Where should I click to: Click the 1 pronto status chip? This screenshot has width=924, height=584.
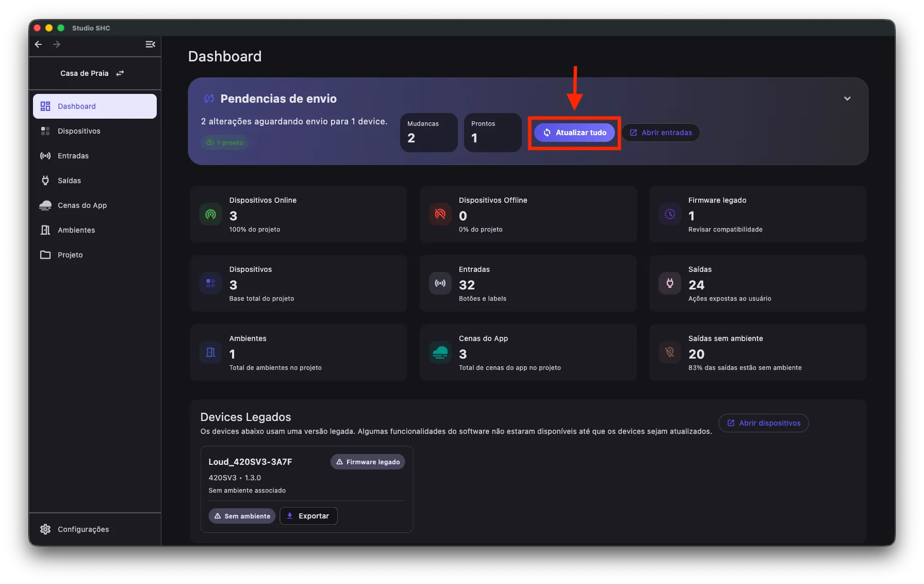click(225, 143)
